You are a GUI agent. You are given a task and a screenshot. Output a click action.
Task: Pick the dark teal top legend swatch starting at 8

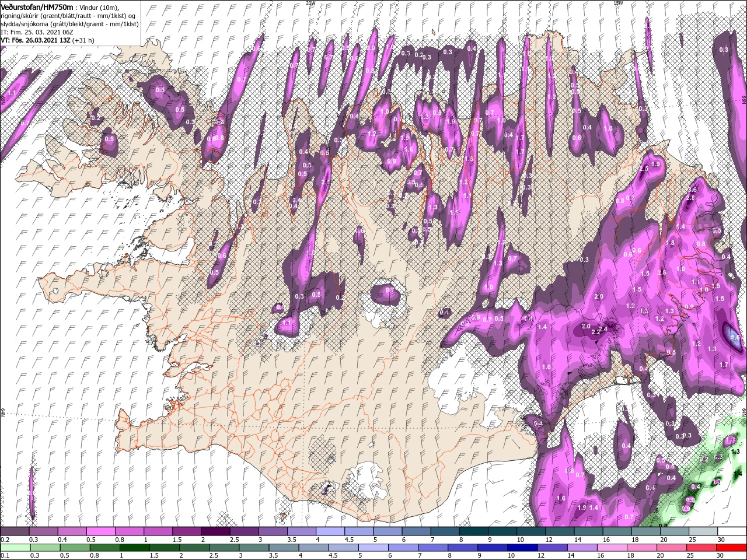pyautogui.click(x=474, y=531)
